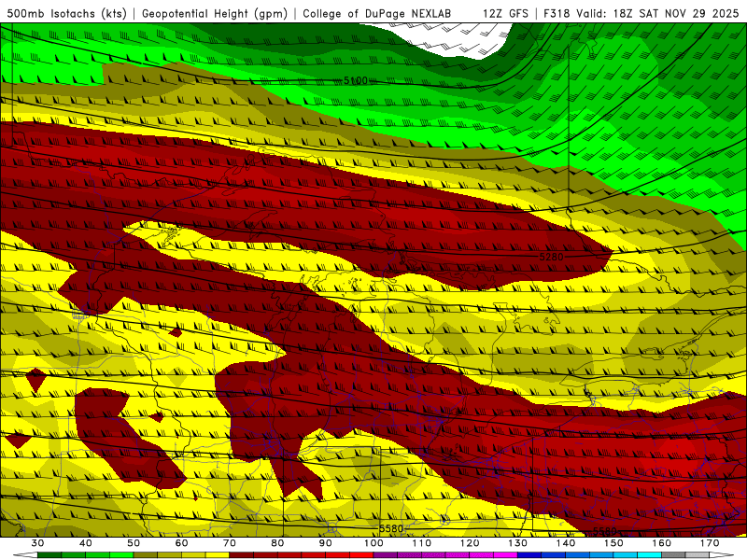Click the 'College of DuPage NEXLAB' text
This screenshot has width=747, height=560.
pos(377,13)
